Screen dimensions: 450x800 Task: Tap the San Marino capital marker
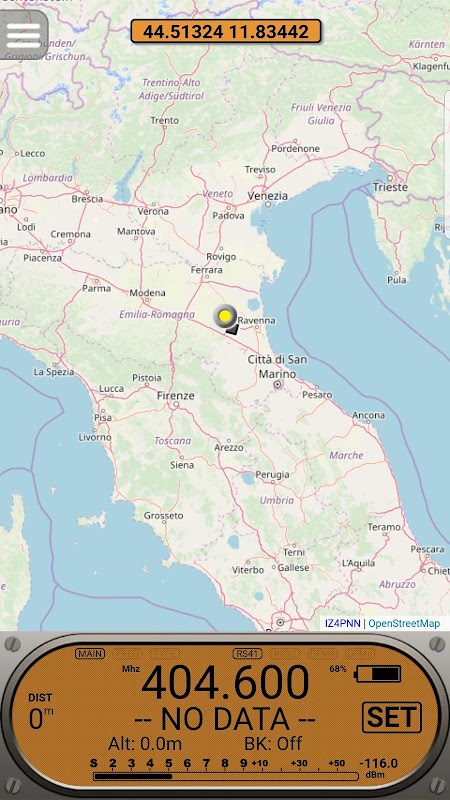coord(277,384)
